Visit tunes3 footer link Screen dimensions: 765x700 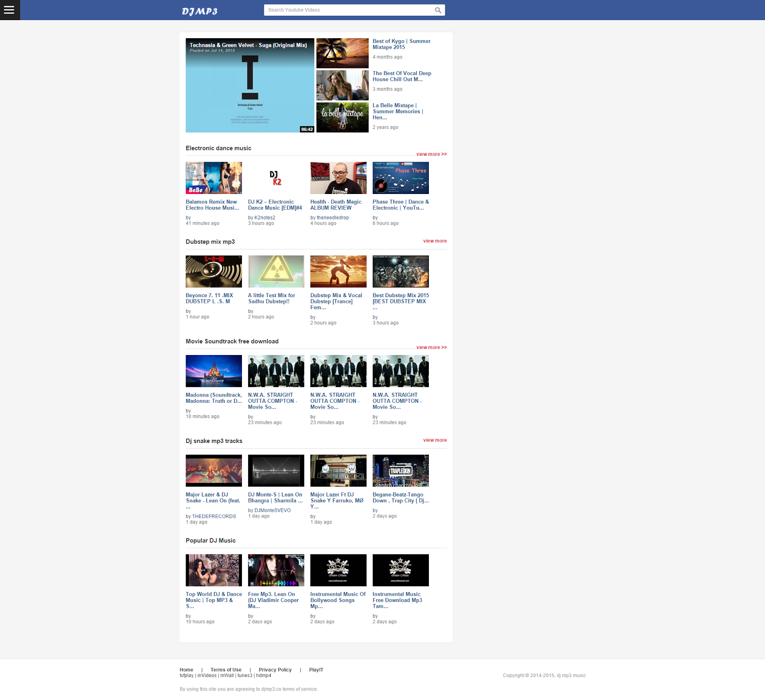pyautogui.click(x=245, y=675)
